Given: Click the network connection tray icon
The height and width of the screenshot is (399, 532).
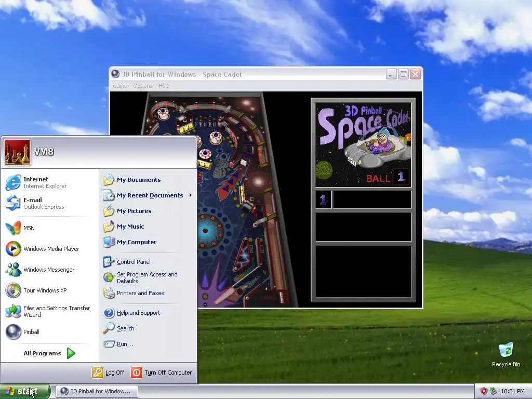Looking at the screenshot, I should click(494, 391).
